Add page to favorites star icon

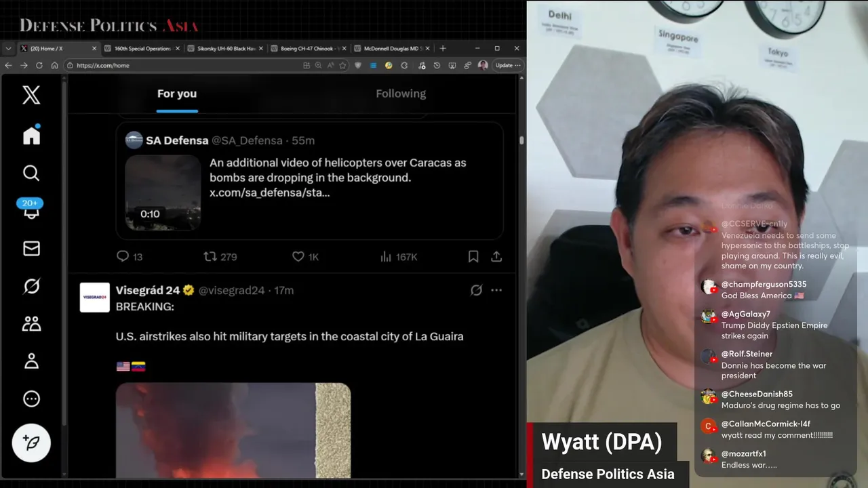click(342, 65)
